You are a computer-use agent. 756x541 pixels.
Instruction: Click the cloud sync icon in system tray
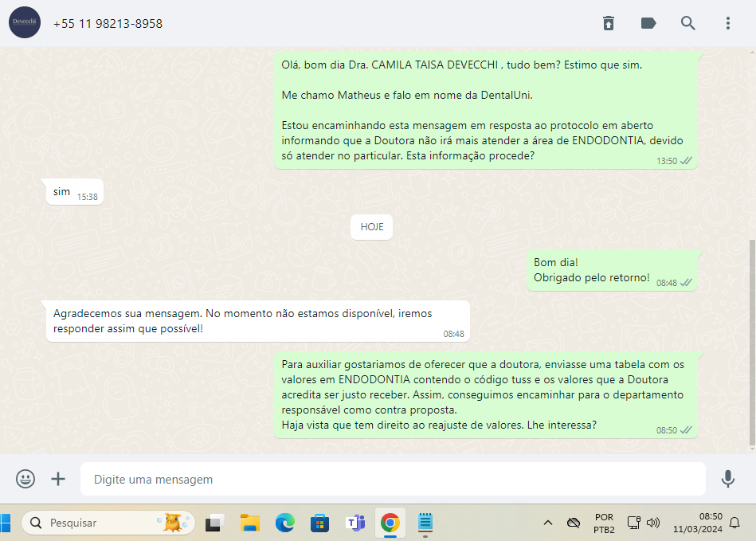click(574, 523)
